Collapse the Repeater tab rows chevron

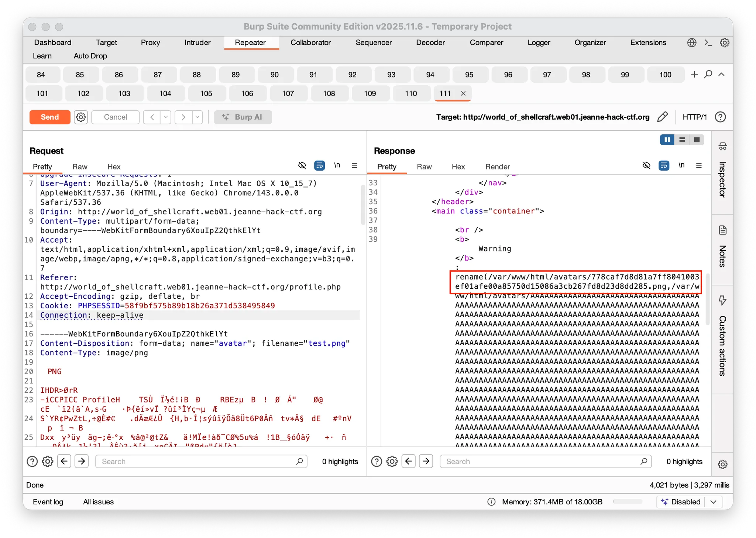(x=721, y=75)
